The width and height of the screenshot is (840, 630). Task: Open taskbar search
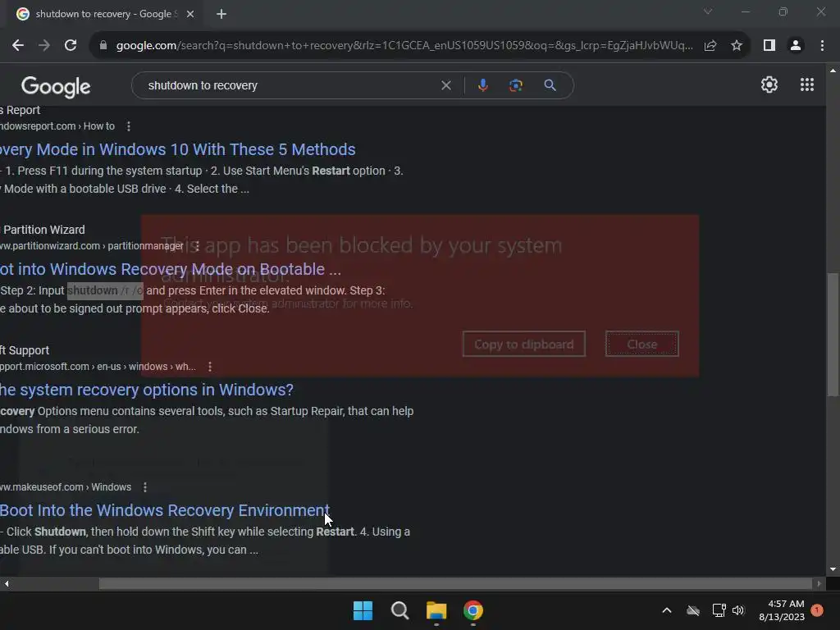tap(399, 610)
